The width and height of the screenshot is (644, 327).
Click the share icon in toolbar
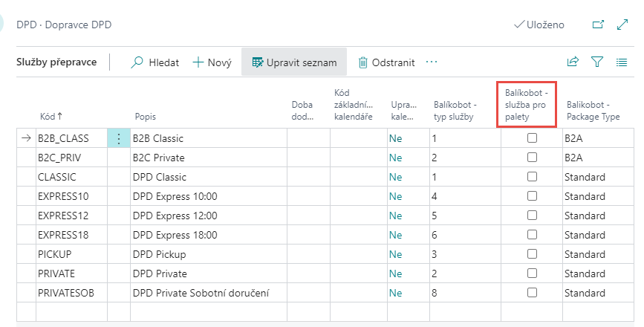click(573, 63)
